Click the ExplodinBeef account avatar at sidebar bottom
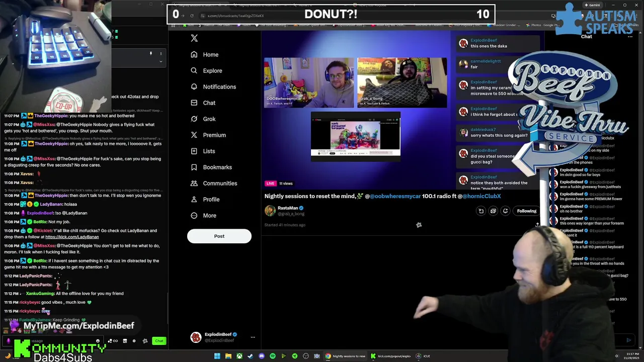The height and width of the screenshot is (362, 644). pos(196,337)
